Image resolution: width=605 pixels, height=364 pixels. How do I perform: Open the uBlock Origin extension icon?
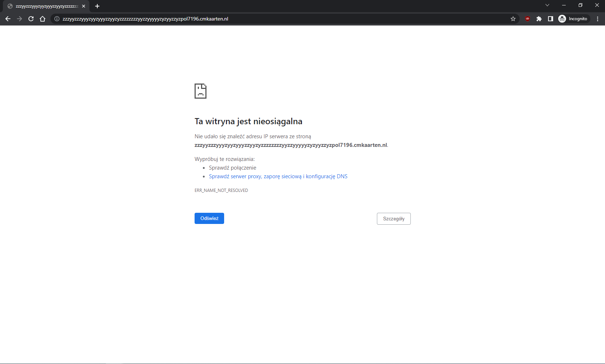(528, 19)
